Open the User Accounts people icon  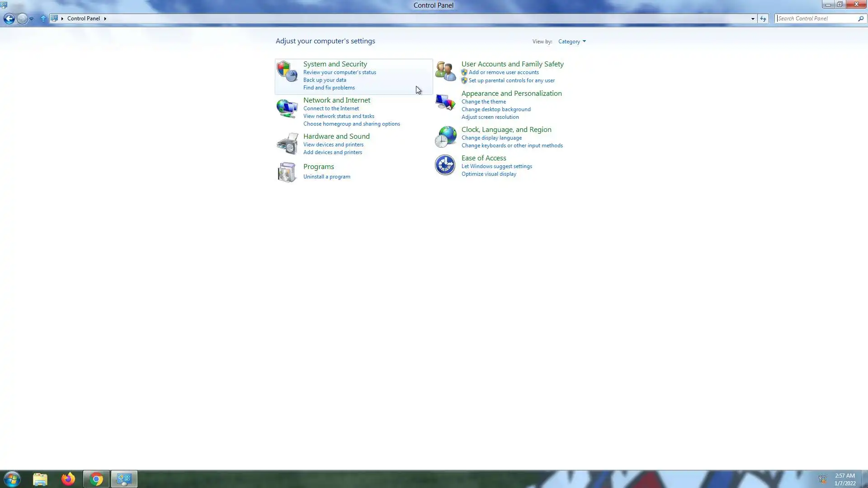[x=445, y=71]
